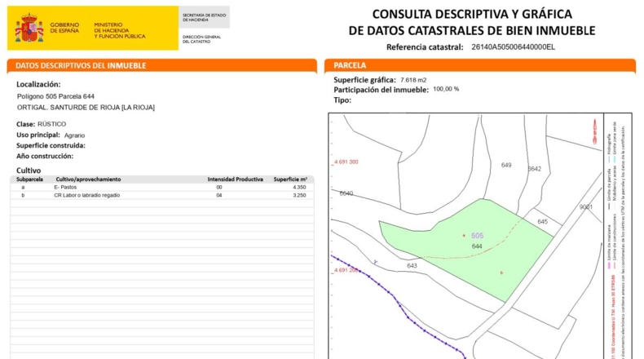Click subparcela 'a' cell in the table
644x359 pixels.
pos(23,187)
